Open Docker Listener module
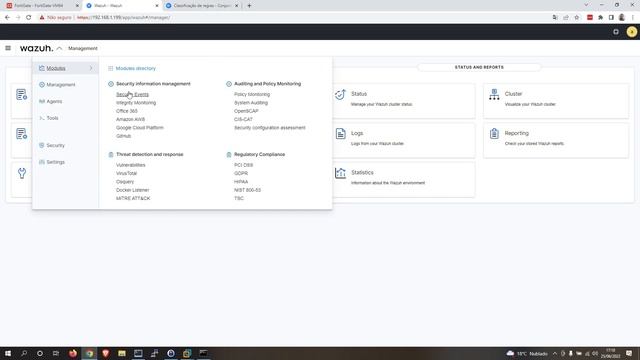 [133, 190]
